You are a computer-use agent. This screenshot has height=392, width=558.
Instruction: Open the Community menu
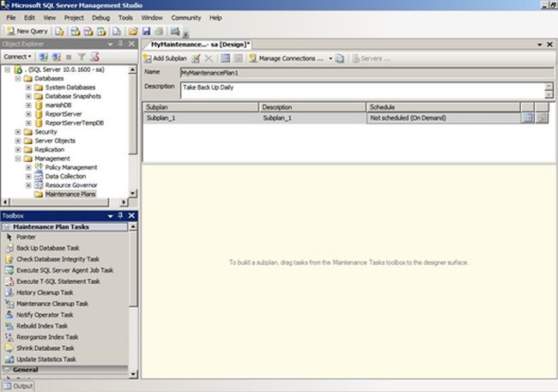coord(186,18)
